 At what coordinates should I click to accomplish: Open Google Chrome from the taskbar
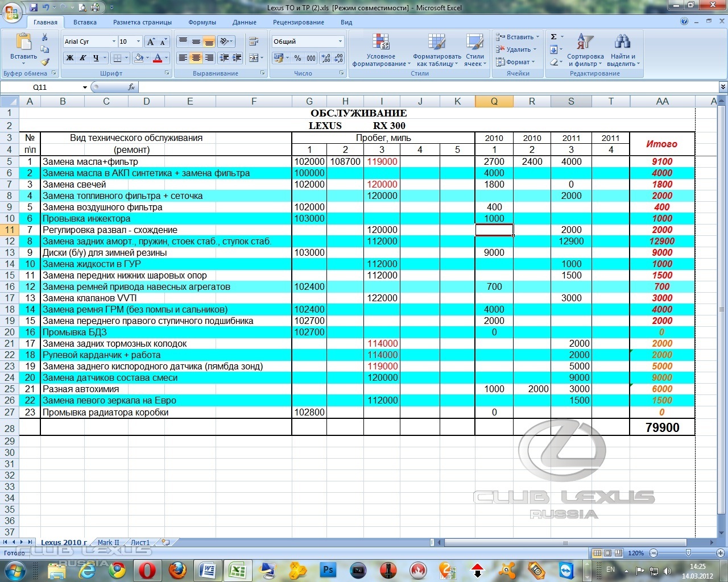(118, 569)
